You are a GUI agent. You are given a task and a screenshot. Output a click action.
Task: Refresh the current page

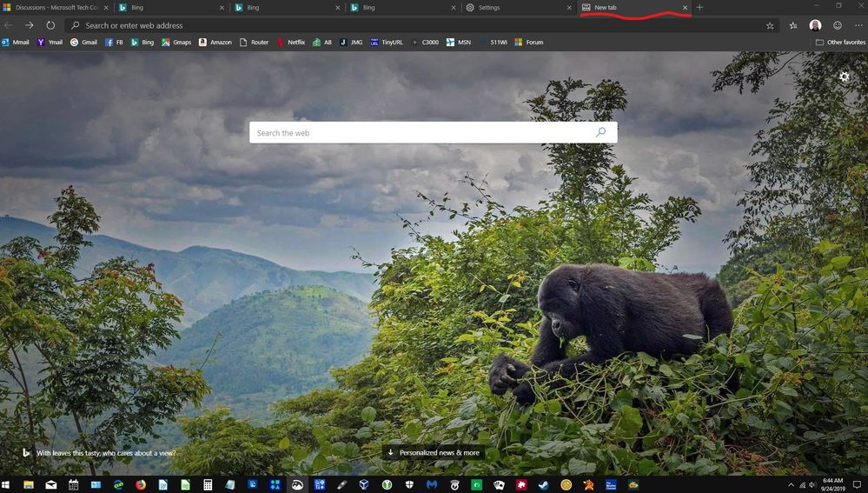click(x=50, y=25)
